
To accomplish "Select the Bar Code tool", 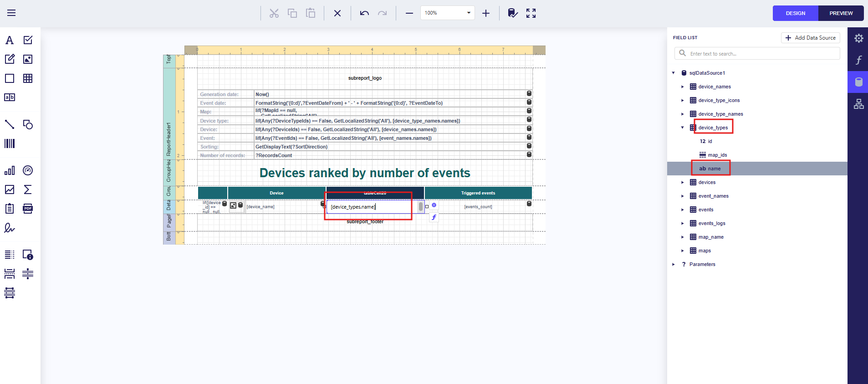I will [x=10, y=143].
